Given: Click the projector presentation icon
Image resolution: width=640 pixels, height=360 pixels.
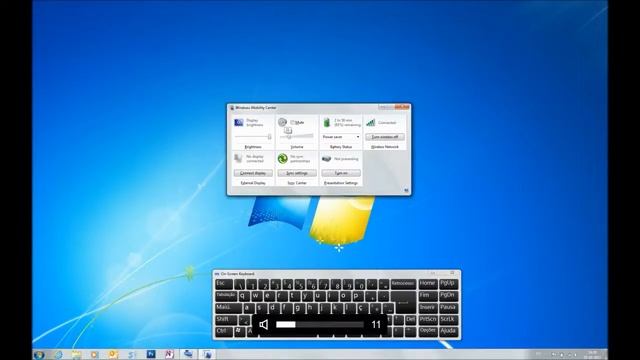Looking at the screenshot, I should tap(327, 158).
